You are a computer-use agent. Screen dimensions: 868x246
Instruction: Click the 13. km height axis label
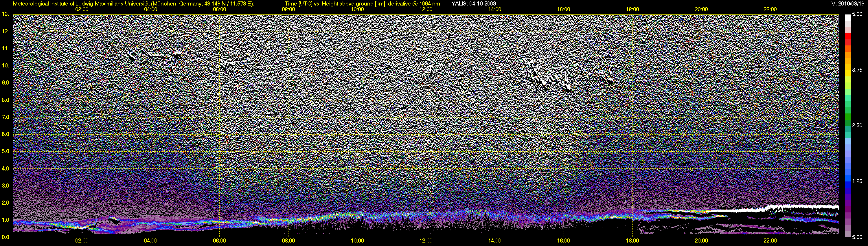point(5,14)
